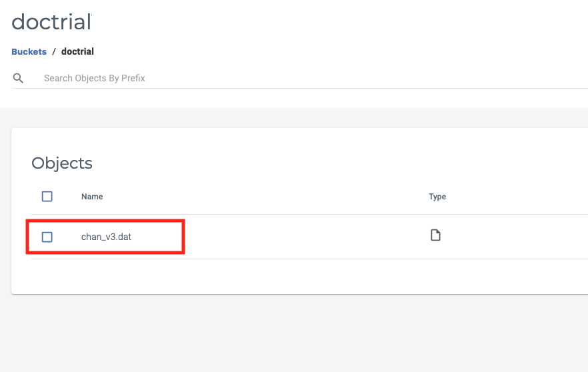This screenshot has width=588, height=372.
Task: Sort by the Type column header
Action: (437, 197)
